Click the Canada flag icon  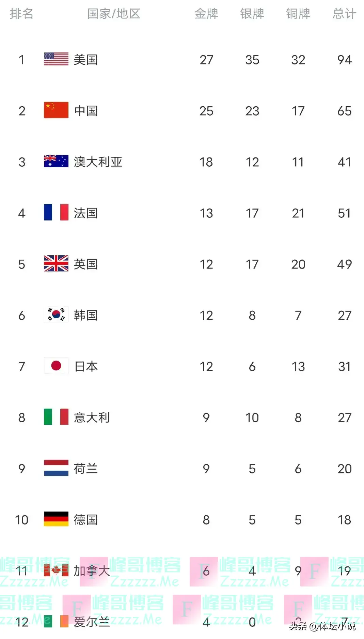(56, 570)
